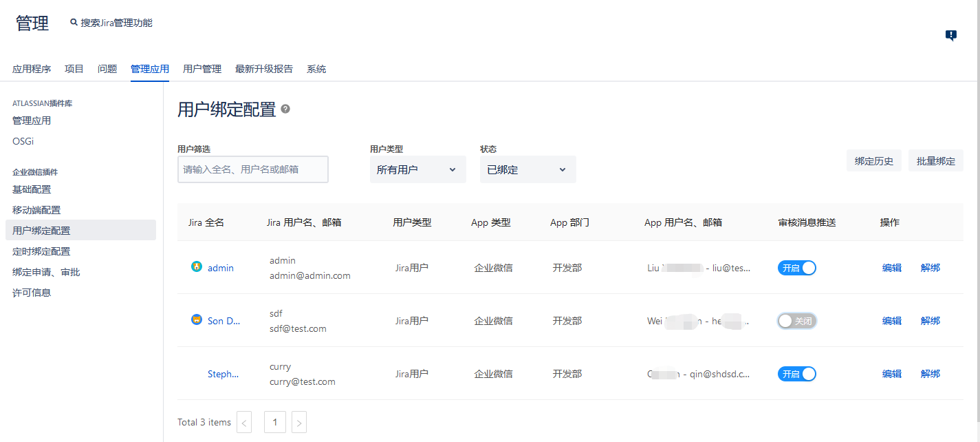980x442 pixels.
Task: Click the help question mark icon
Action: tap(285, 109)
